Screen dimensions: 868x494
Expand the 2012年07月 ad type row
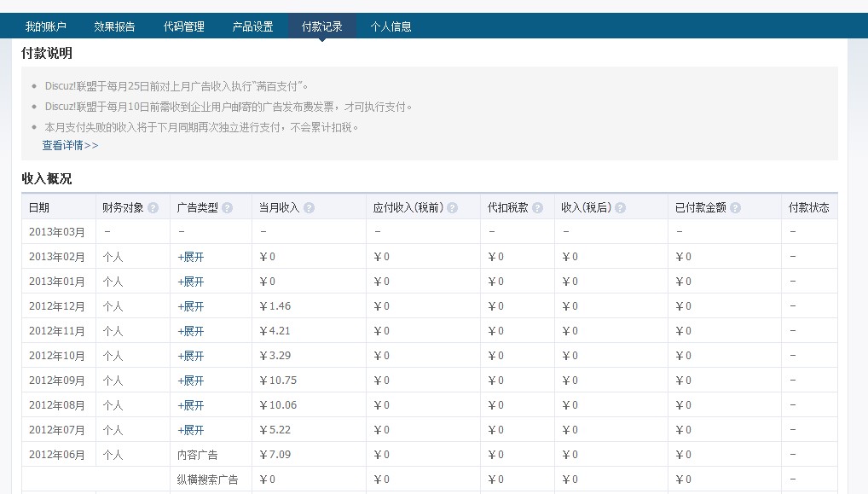191,430
